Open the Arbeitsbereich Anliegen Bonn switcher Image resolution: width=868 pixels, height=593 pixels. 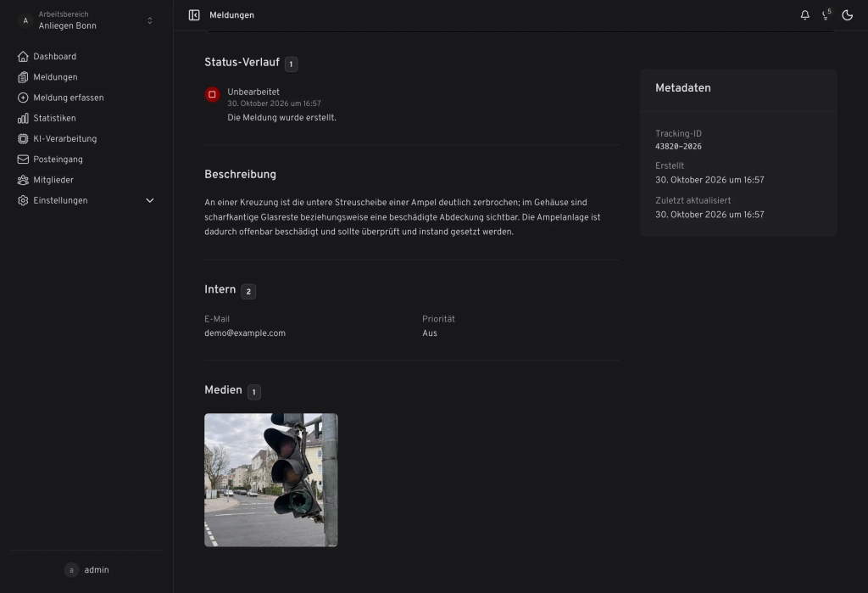coord(86,20)
